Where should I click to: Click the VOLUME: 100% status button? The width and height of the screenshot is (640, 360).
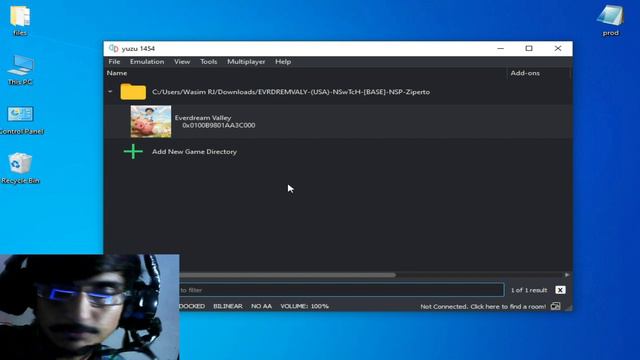pyautogui.click(x=304, y=306)
